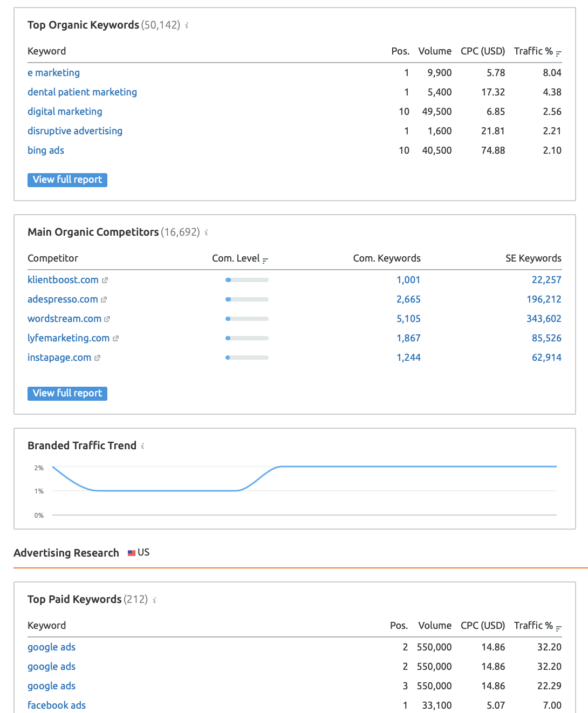Click common keywords count 1,244
The height and width of the screenshot is (713, 588).
[x=408, y=358]
